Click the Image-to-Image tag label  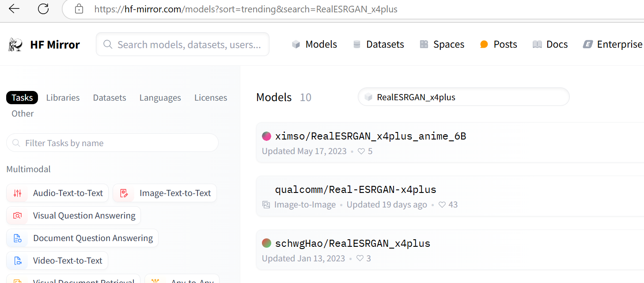305,205
